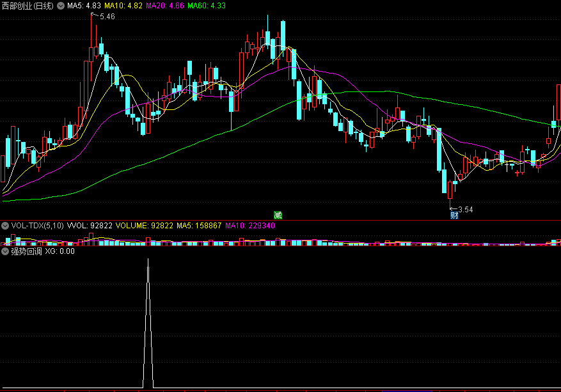Click the green 减 marker icon
This screenshot has width=561, height=392.
point(278,215)
